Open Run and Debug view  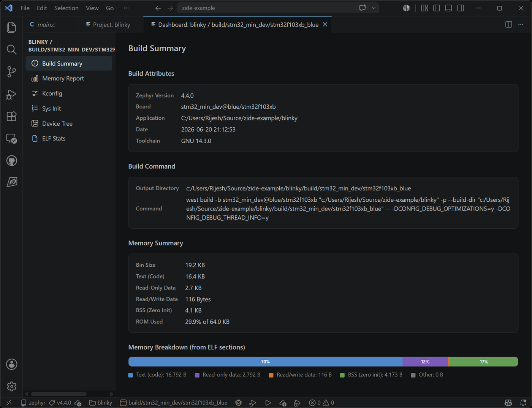click(x=11, y=94)
